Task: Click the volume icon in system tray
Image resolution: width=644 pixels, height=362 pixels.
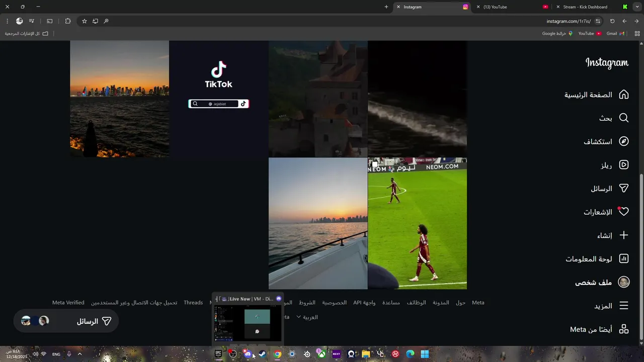Action: click(x=35, y=354)
